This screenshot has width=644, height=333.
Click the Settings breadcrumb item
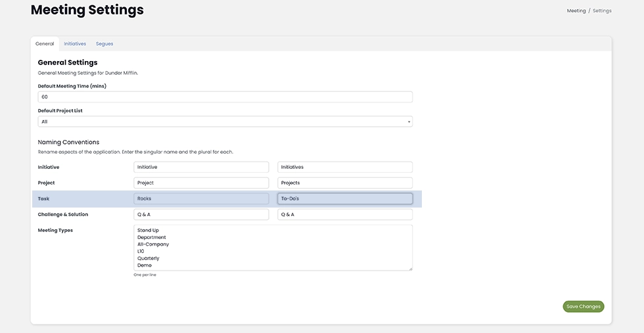point(602,11)
